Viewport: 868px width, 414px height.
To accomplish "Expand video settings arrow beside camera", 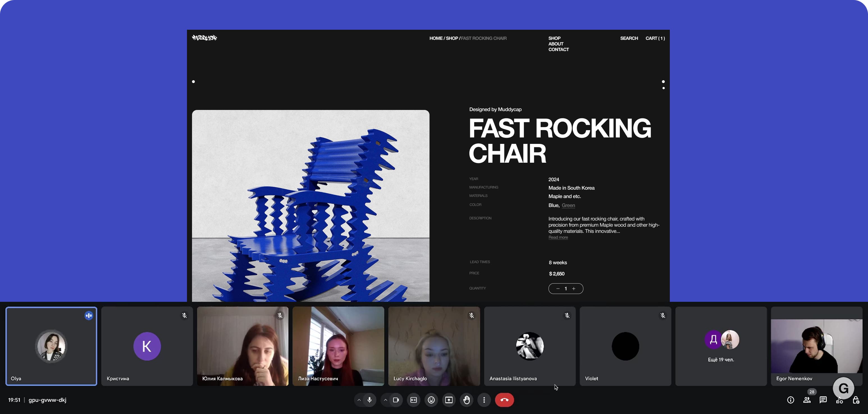I will (x=385, y=400).
